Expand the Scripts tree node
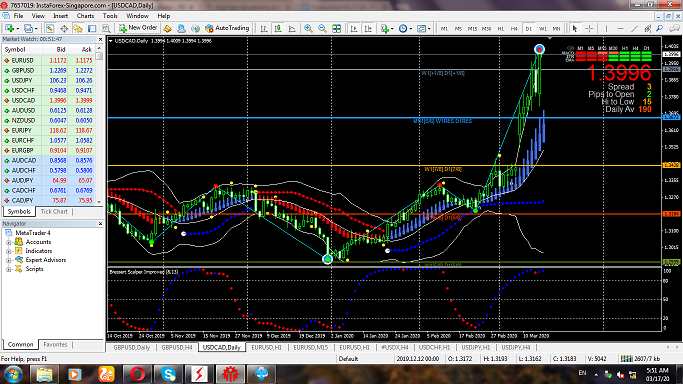The width and height of the screenshot is (683, 384). coord(8,269)
